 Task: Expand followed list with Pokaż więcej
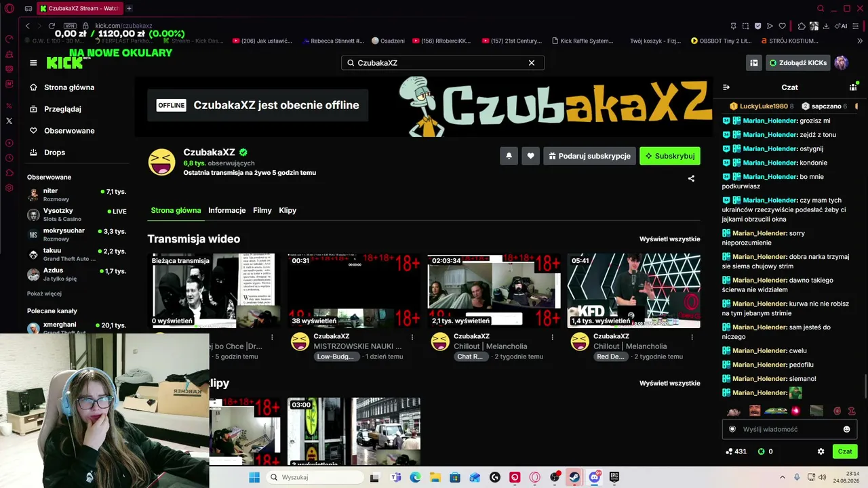coord(44,294)
